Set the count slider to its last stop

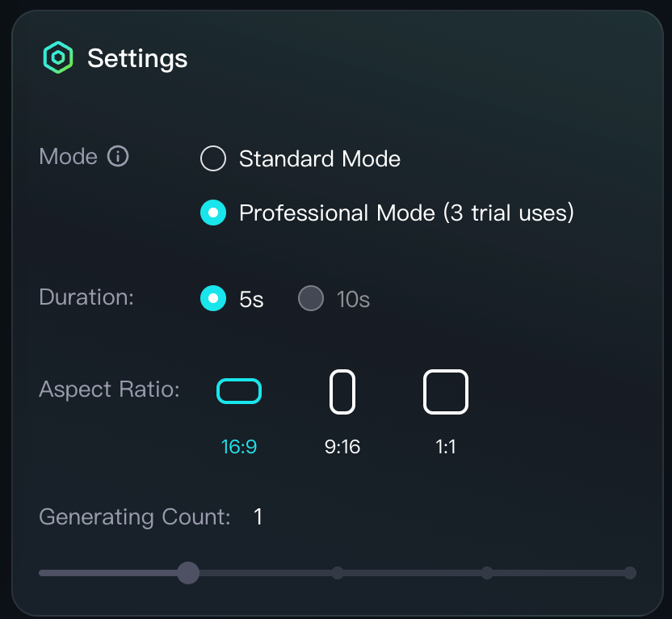(630, 573)
